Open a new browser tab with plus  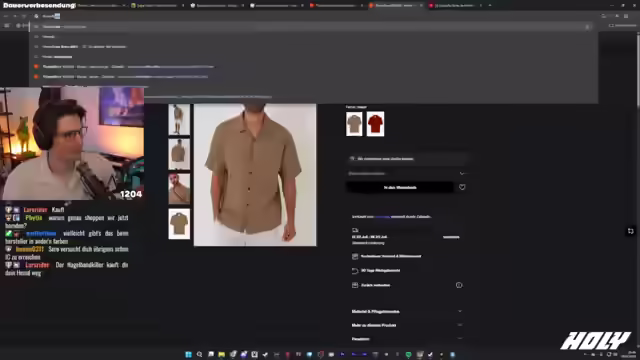pos(490,6)
